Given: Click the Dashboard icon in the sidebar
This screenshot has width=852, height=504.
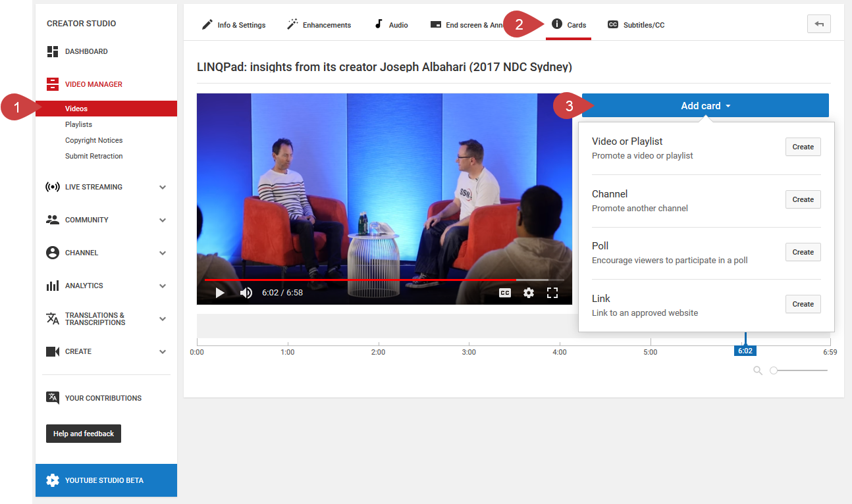Looking at the screenshot, I should point(53,51).
